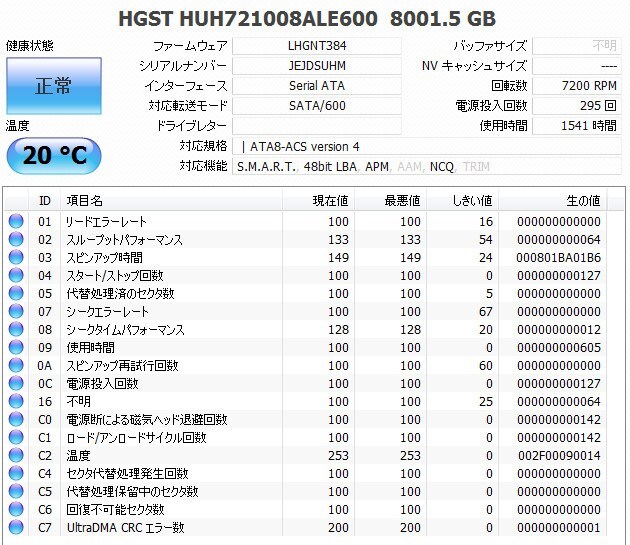Select the UltraDMA CRC エラー数 attribute name
Viewport: 630px width, 545px height.
pyautogui.click(x=125, y=528)
